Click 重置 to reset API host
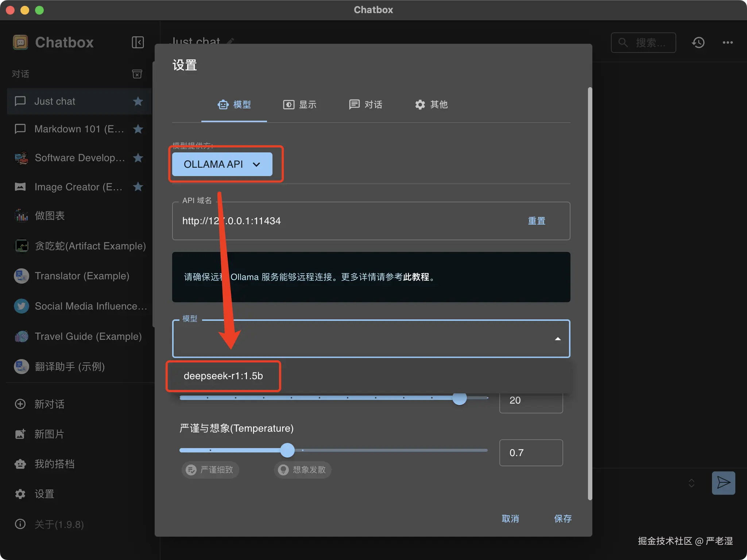The width and height of the screenshot is (747, 560). 537,221
